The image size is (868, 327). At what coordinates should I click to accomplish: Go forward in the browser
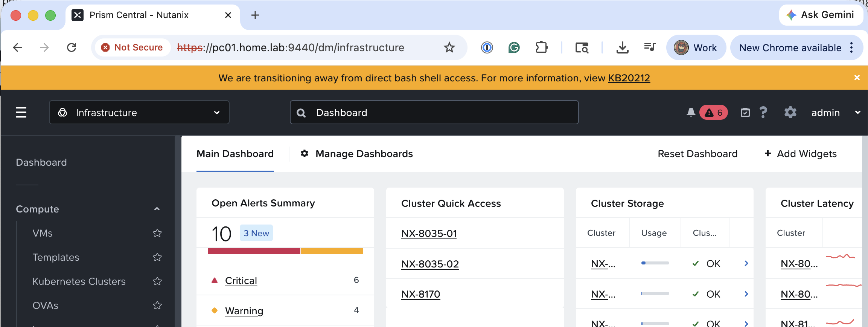44,47
